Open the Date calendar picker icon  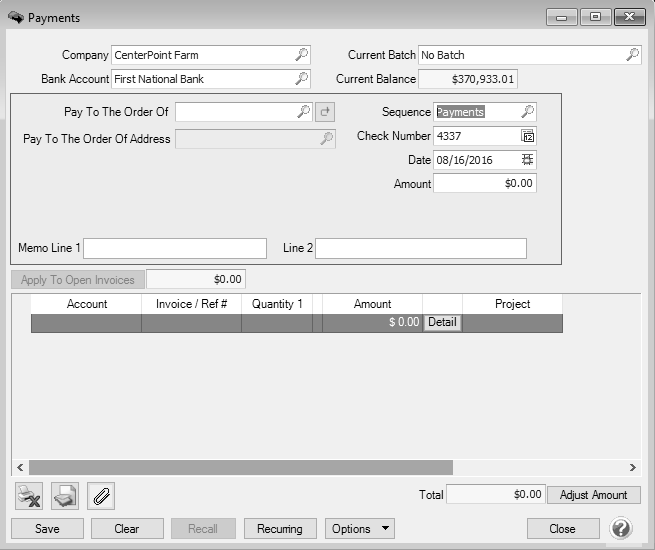click(x=528, y=160)
